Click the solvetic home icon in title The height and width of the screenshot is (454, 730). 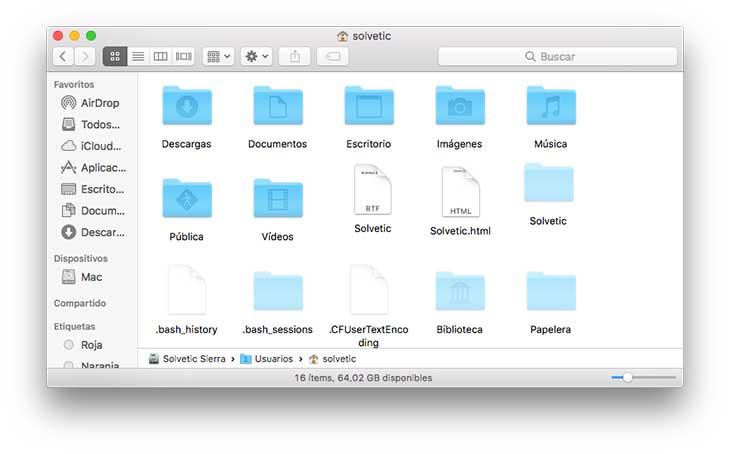343,36
